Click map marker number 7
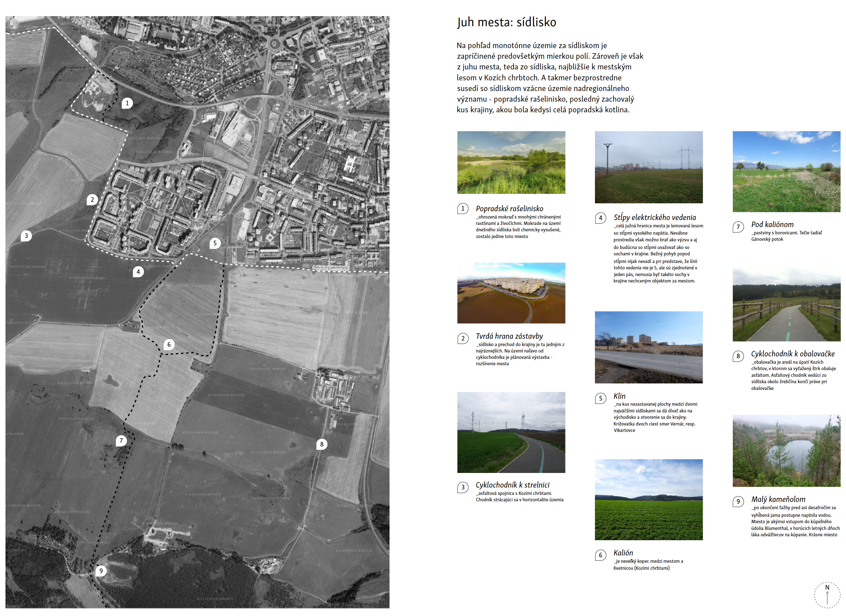This screenshot has width=846, height=616. click(121, 441)
